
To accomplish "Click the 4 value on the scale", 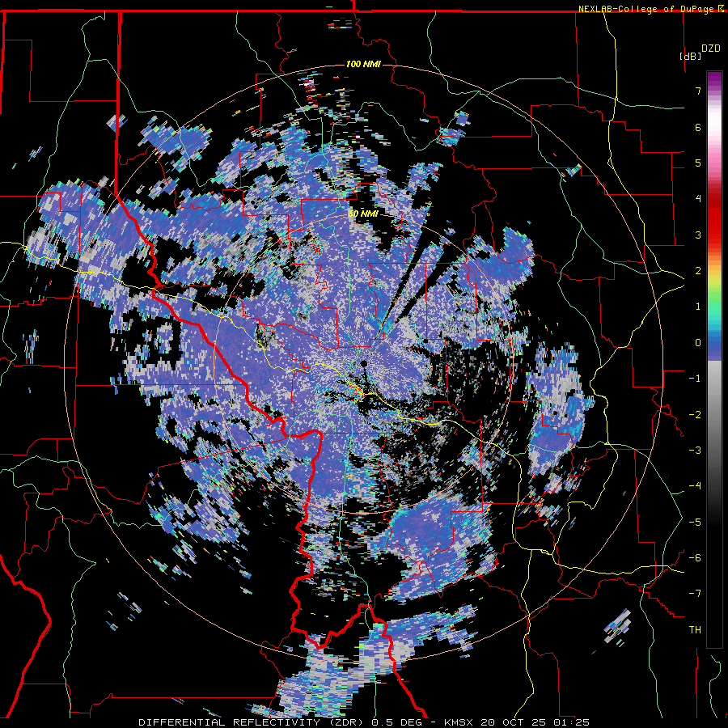I will pos(698,199).
